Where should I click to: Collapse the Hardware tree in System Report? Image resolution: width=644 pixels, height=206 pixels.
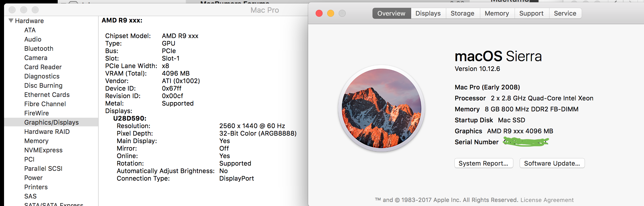click(11, 21)
